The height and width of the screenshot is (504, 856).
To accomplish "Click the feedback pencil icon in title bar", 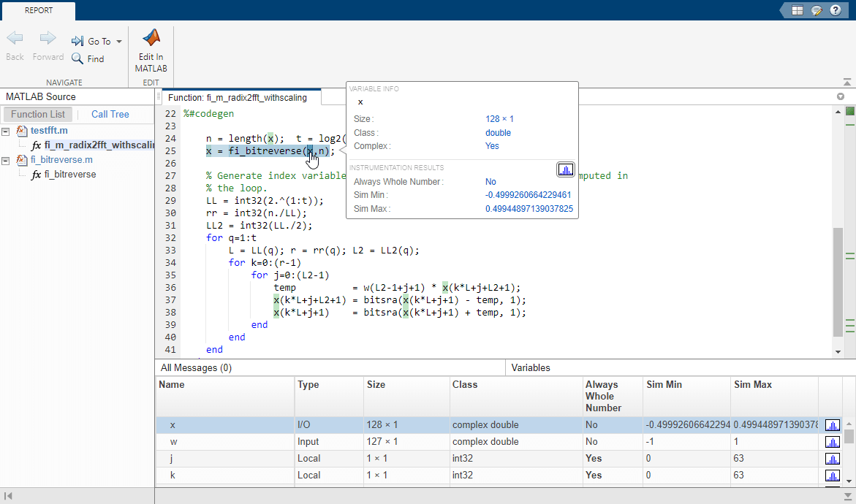I will (x=817, y=10).
